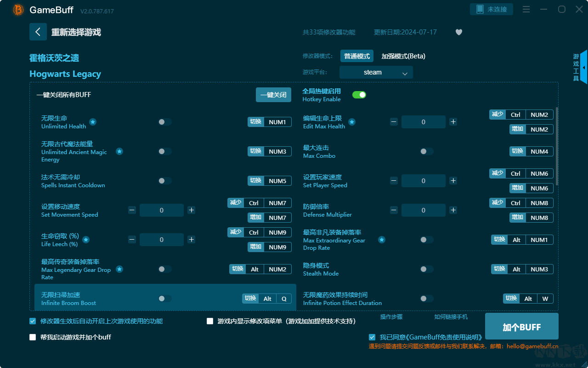Click the phone 未连接 connection button

pos(491,9)
